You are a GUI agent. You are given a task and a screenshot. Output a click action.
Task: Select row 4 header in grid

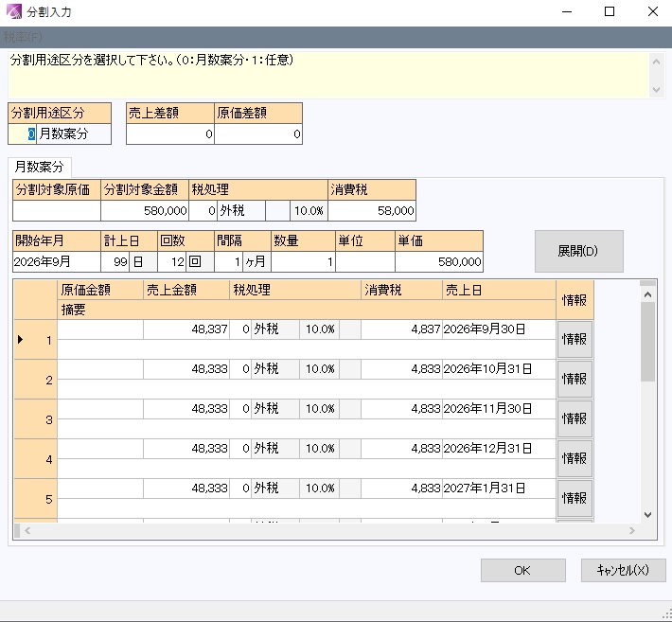coord(36,459)
